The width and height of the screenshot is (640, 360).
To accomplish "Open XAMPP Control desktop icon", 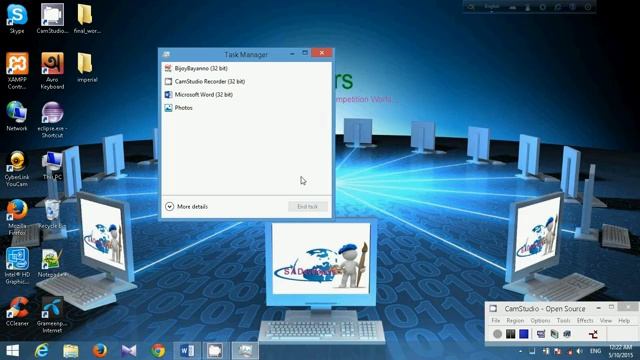I will pyautogui.click(x=17, y=71).
